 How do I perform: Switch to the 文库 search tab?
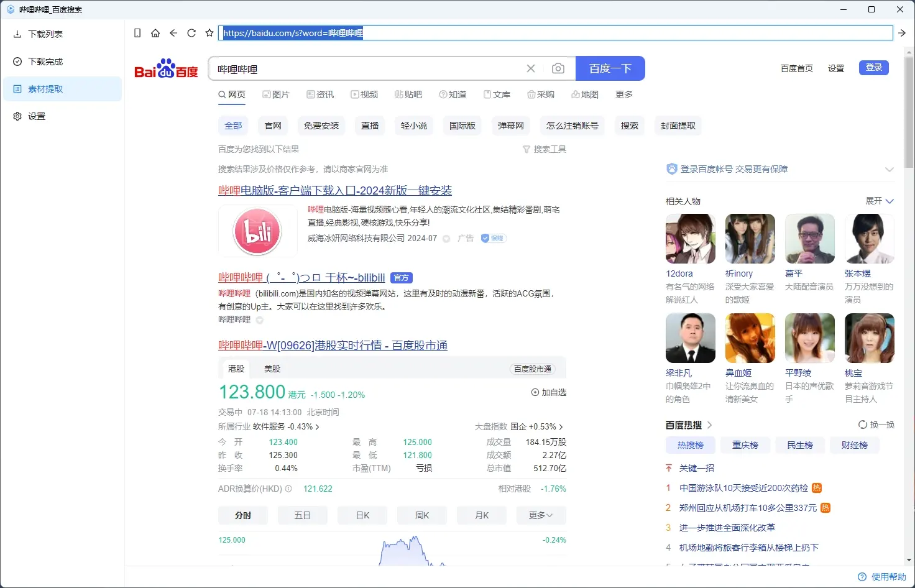[x=497, y=94]
